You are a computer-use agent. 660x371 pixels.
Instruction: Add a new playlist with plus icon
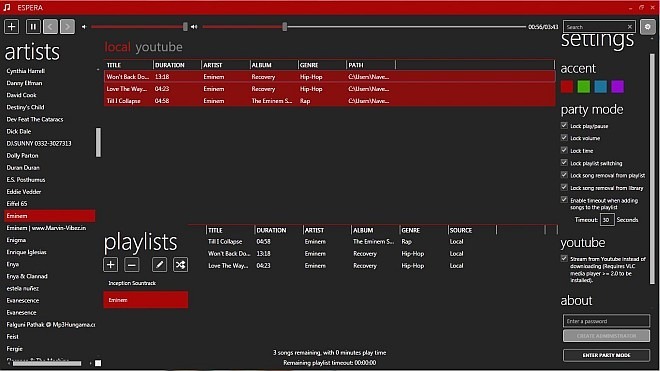(x=111, y=264)
